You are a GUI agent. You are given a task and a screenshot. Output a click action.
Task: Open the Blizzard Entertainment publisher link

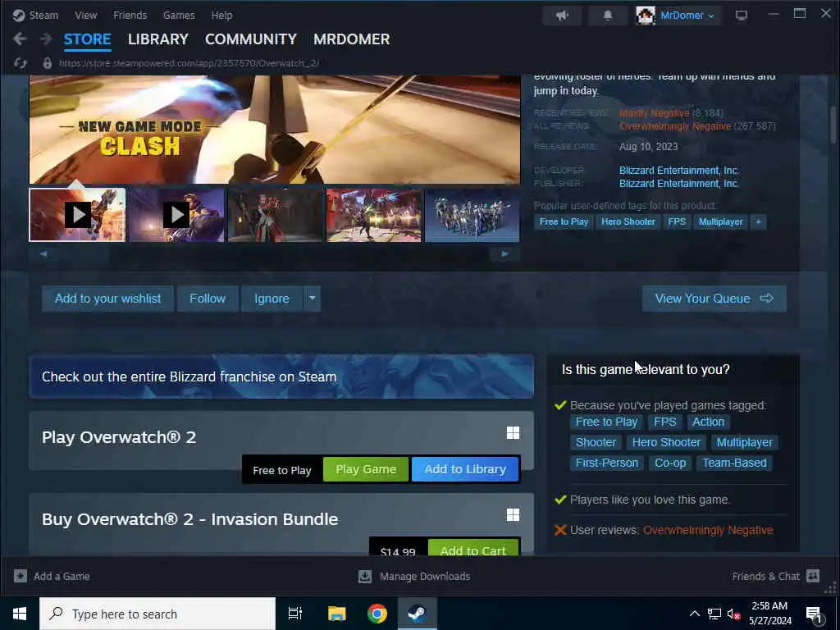coord(679,184)
